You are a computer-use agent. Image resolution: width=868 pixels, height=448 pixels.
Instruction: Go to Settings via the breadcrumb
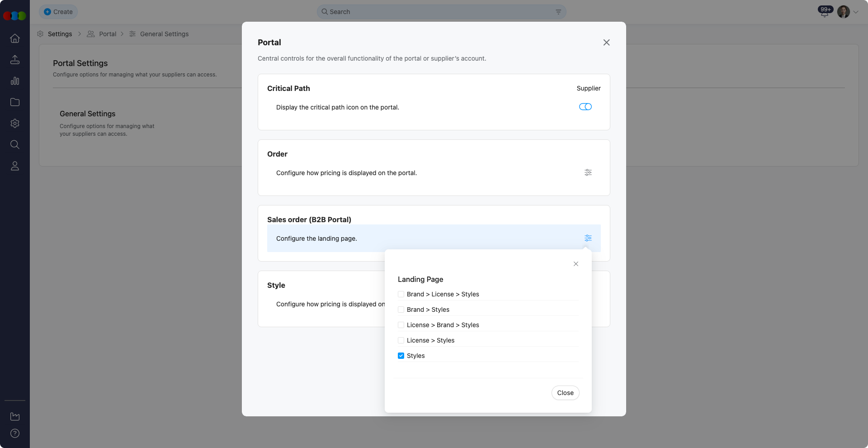click(x=60, y=34)
